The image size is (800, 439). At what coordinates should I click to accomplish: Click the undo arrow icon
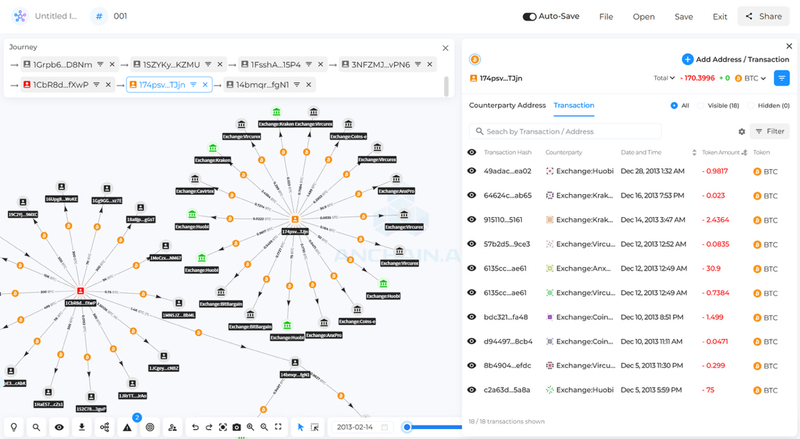[195, 427]
